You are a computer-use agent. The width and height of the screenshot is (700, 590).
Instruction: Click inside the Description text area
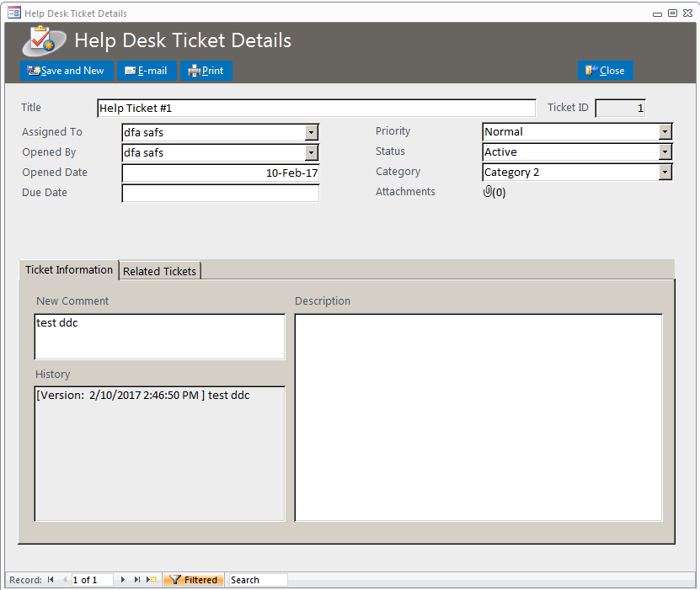pyautogui.click(x=478, y=417)
